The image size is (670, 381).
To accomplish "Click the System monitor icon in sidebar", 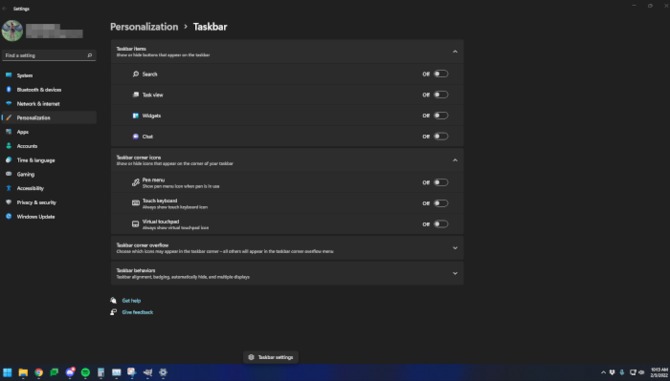I will pos(9,75).
